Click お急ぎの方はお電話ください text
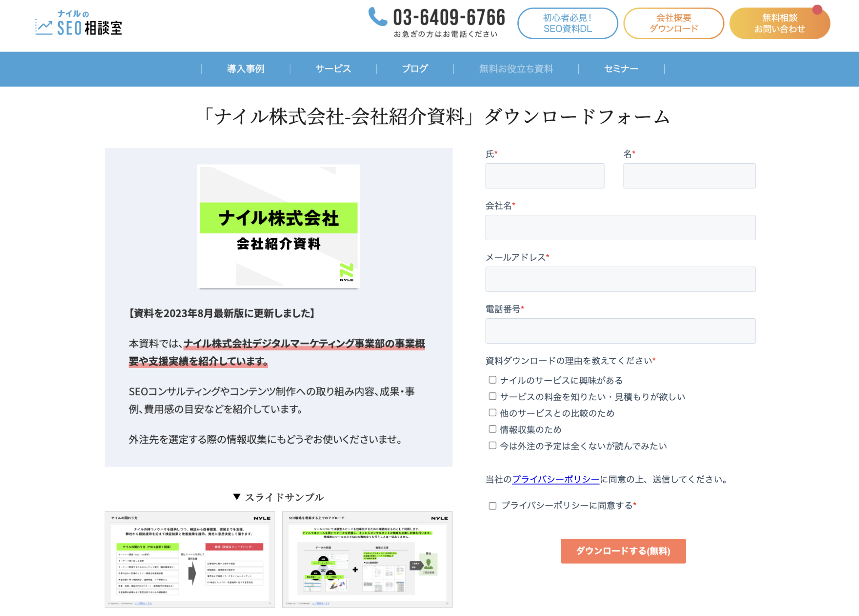Screen dimensions: 859x616 click(446, 34)
